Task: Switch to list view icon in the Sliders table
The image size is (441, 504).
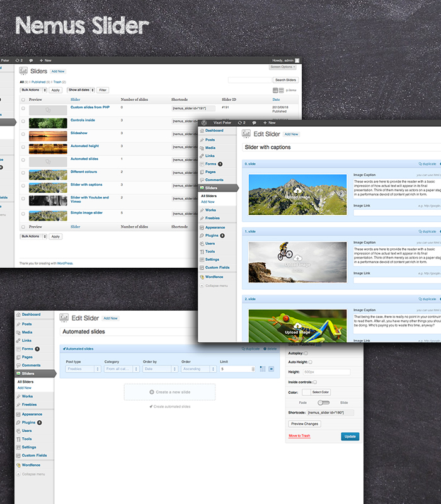Action: [x=275, y=90]
